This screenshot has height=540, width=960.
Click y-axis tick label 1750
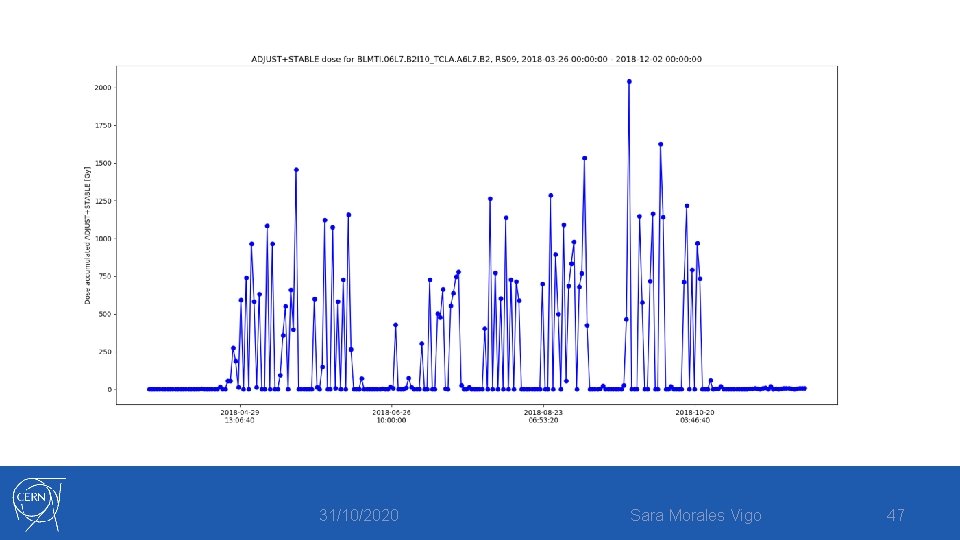(102, 126)
